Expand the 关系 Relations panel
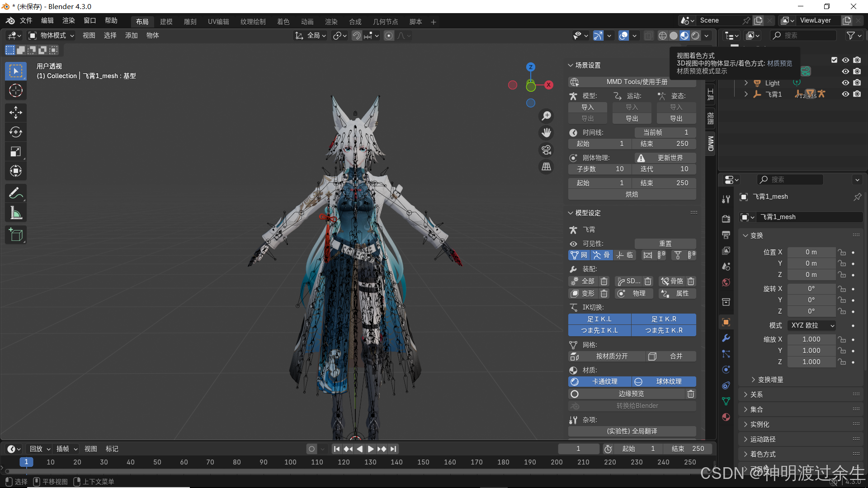Viewport: 868px width, 488px height. [756, 394]
